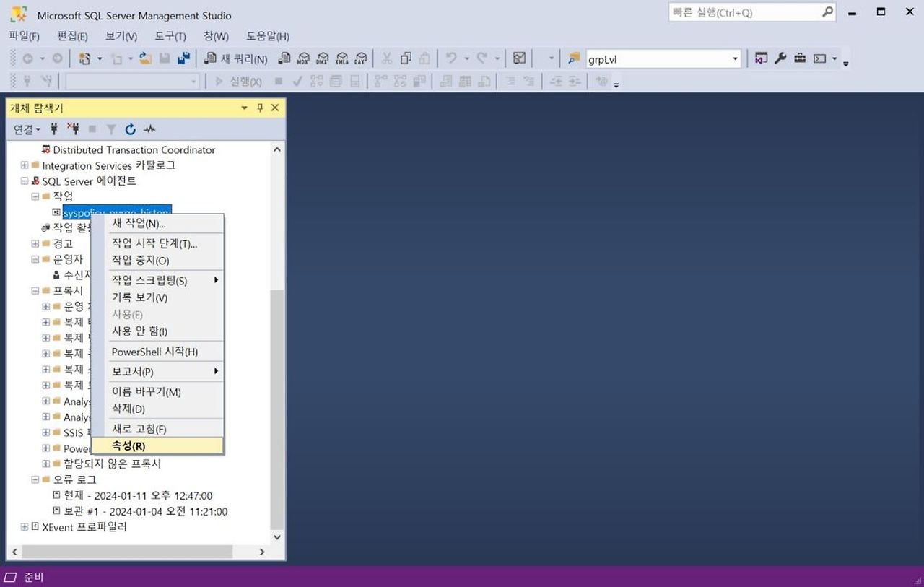Click the Database Engine Query icon
Viewport: 924px width, 587px height.
[x=284, y=58]
